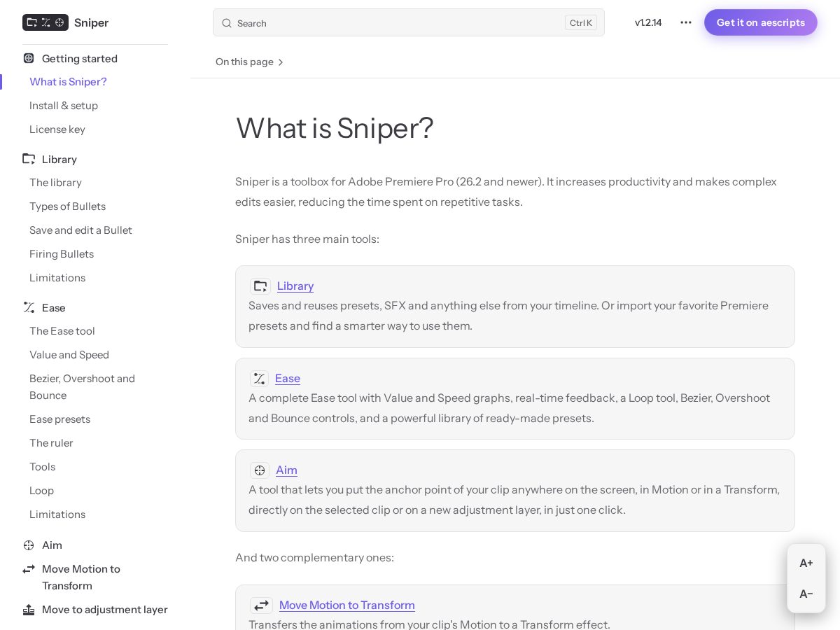The width and height of the screenshot is (840, 630).
Task: Select What is Sniper? in sidebar
Action: 68,81
